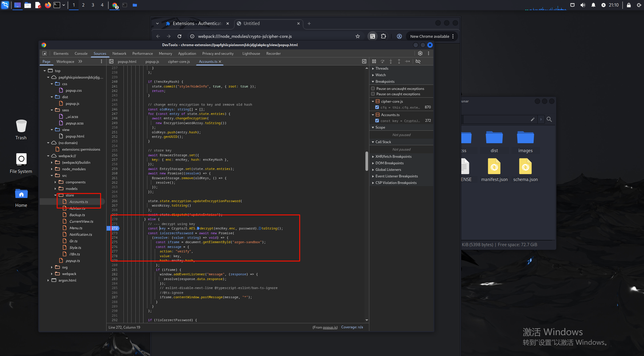The height and width of the screenshot is (356, 644).
Task: Click the popup.js source link
Action: [330, 327]
